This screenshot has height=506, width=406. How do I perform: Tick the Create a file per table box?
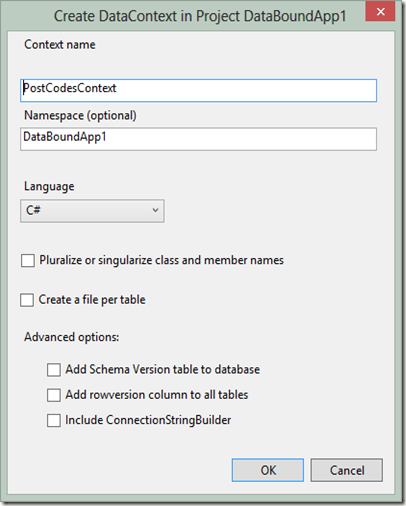tap(27, 300)
